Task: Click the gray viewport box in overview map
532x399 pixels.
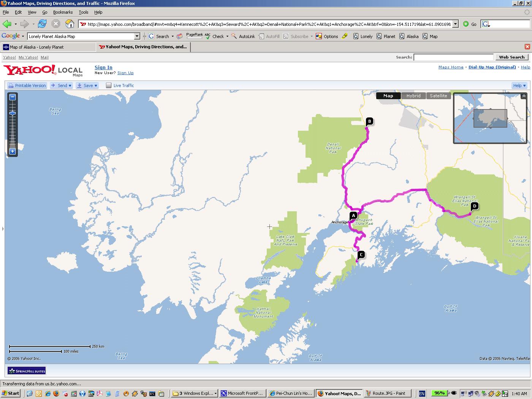Action: point(490,118)
